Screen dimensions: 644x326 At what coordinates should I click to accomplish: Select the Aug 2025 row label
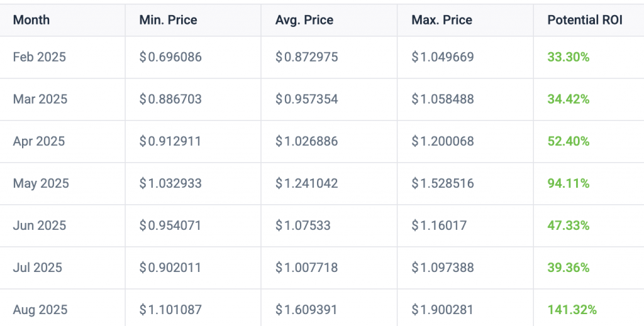40,310
